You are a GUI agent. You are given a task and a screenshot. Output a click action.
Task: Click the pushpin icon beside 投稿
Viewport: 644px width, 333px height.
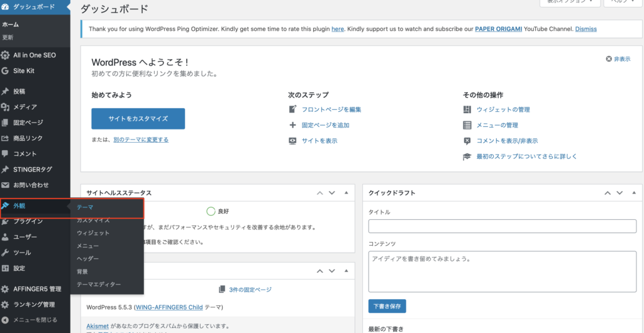click(6, 91)
